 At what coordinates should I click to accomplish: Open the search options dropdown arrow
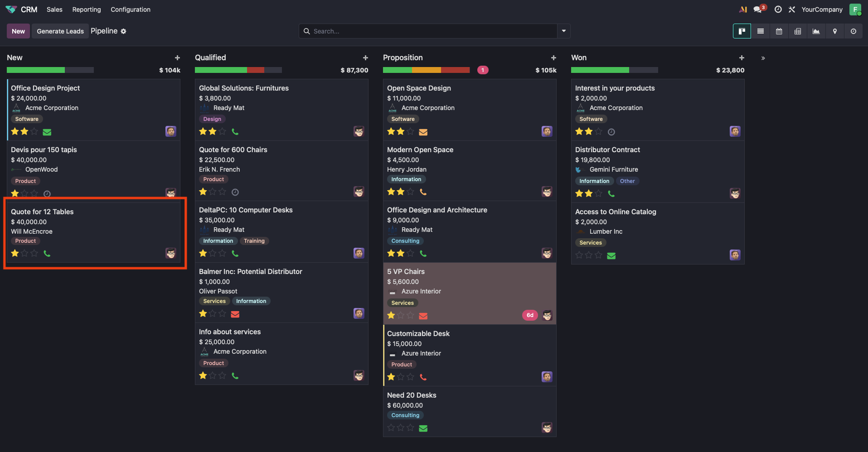pos(563,31)
